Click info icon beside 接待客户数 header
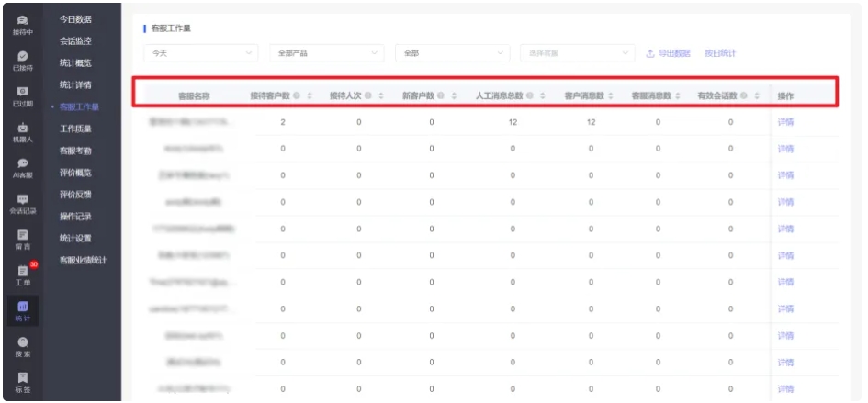Screen dimensions: 868x403 [298, 95]
